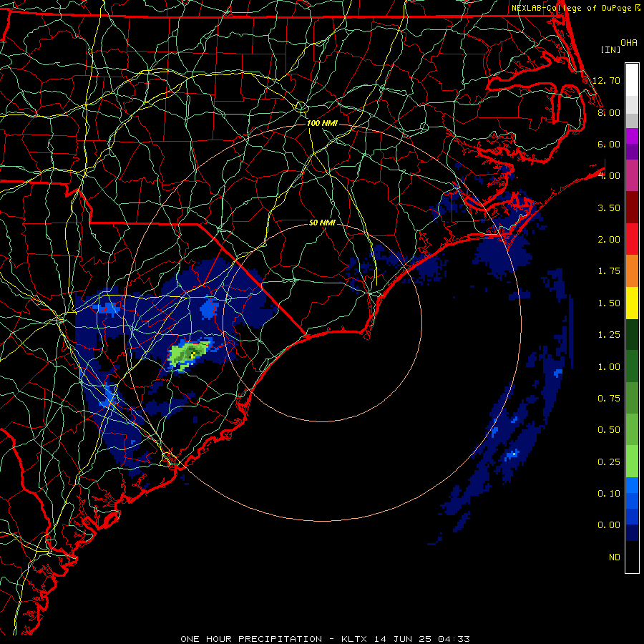The height and width of the screenshot is (644, 644).
Task: Click the 0.10 legend value
Action: pyautogui.click(x=609, y=494)
